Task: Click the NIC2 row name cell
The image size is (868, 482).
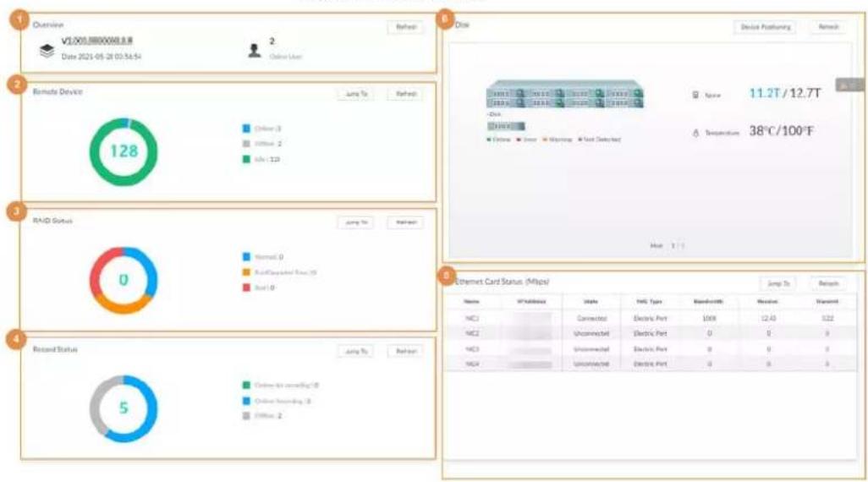Action: coord(472,334)
